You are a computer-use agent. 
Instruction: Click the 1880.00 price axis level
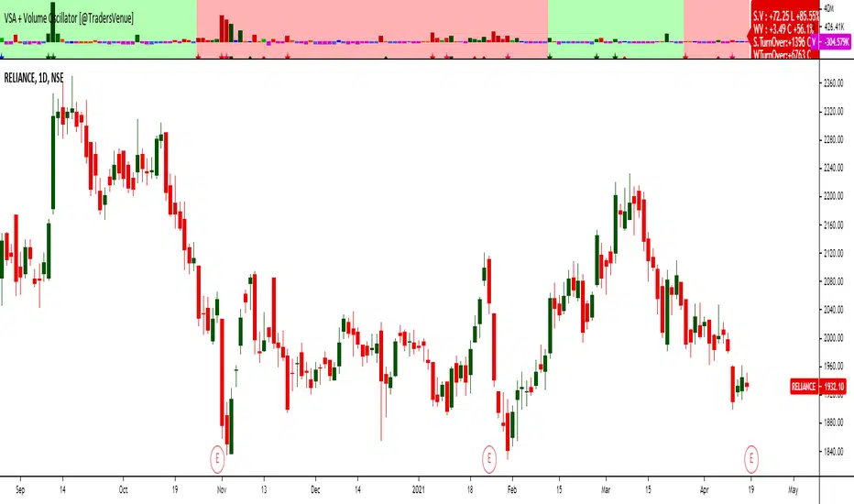pos(833,422)
